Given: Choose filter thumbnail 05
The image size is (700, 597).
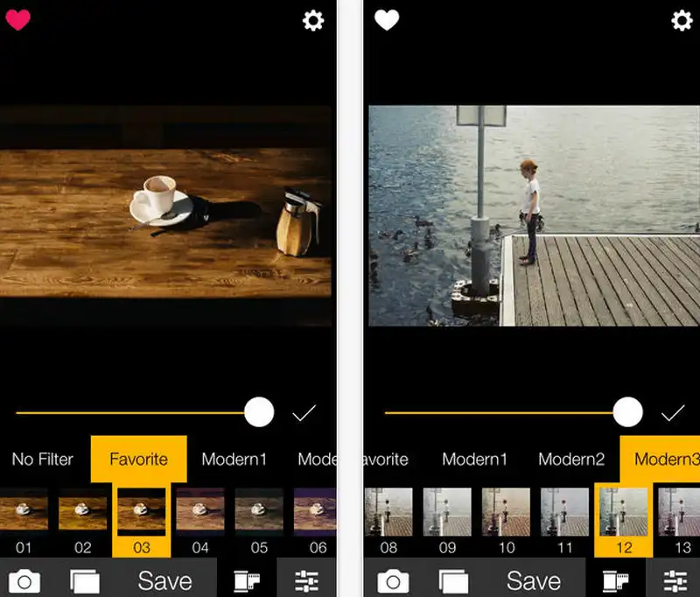Looking at the screenshot, I should point(259,512).
